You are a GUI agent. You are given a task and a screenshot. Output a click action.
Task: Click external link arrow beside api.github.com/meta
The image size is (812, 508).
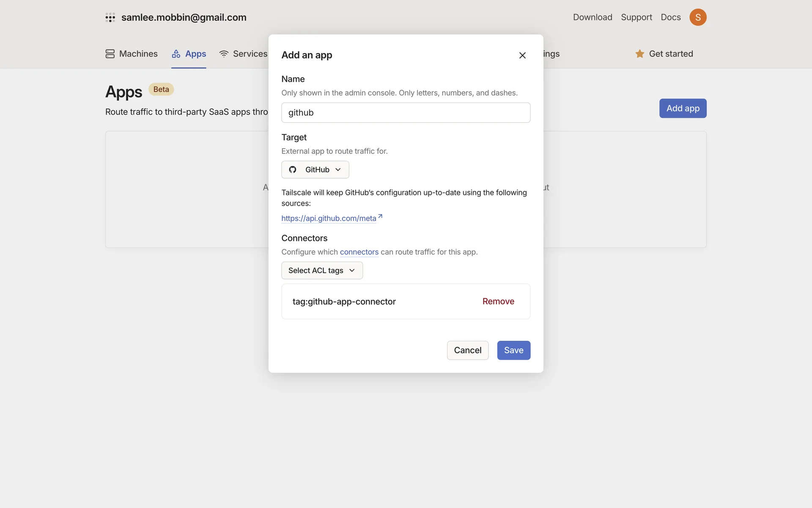tap(380, 216)
